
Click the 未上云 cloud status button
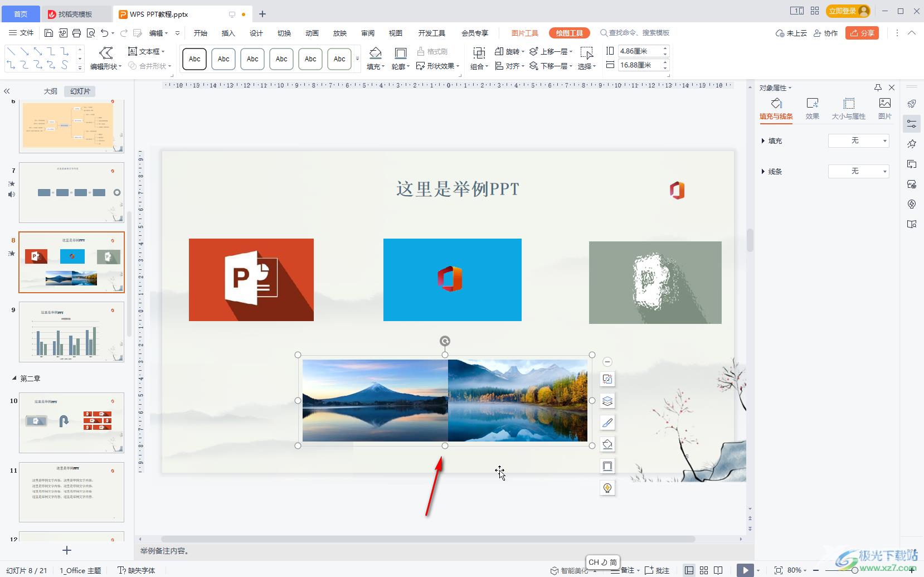[791, 33]
